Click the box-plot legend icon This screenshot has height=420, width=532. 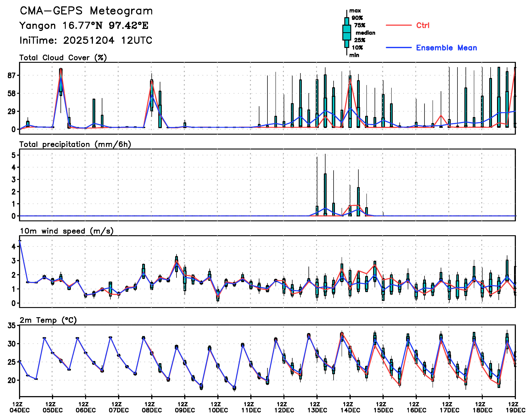347,32
